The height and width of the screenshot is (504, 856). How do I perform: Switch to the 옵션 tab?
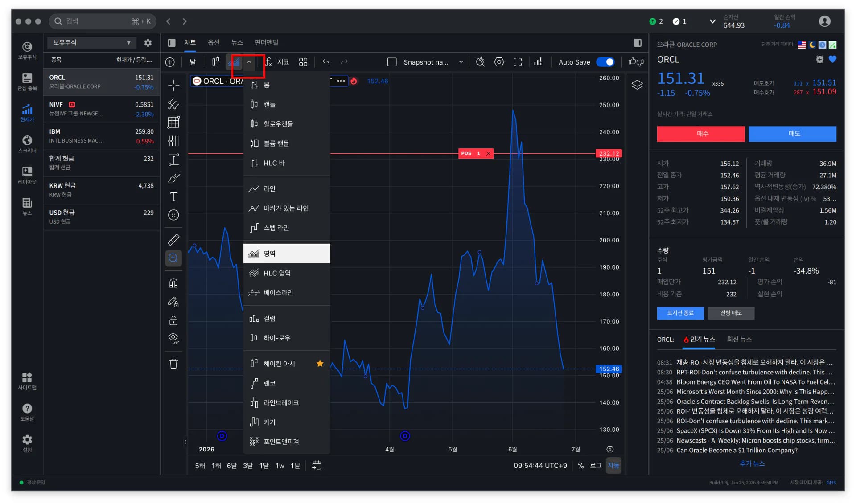[x=214, y=42]
